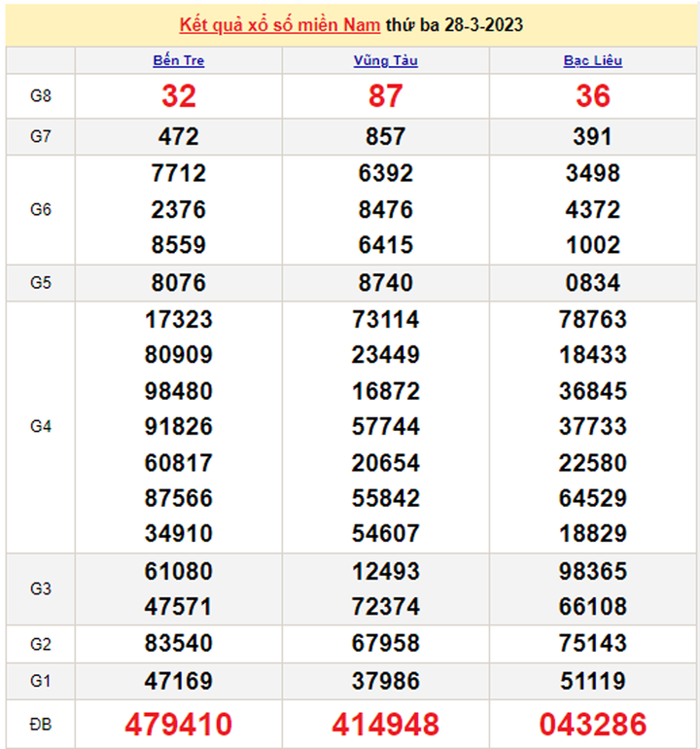Open the Kết quả xổ số miền Nam link

280,24
